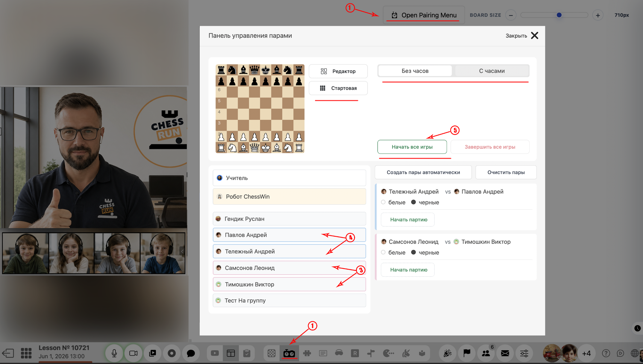
Task: Select Гендик Руслан in player list
Action: [x=289, y=219]
